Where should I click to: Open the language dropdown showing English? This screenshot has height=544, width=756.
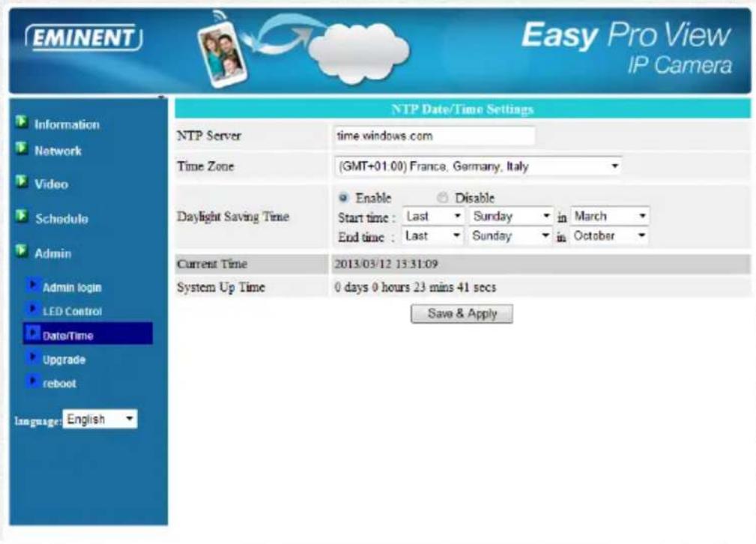pos(100,419)
